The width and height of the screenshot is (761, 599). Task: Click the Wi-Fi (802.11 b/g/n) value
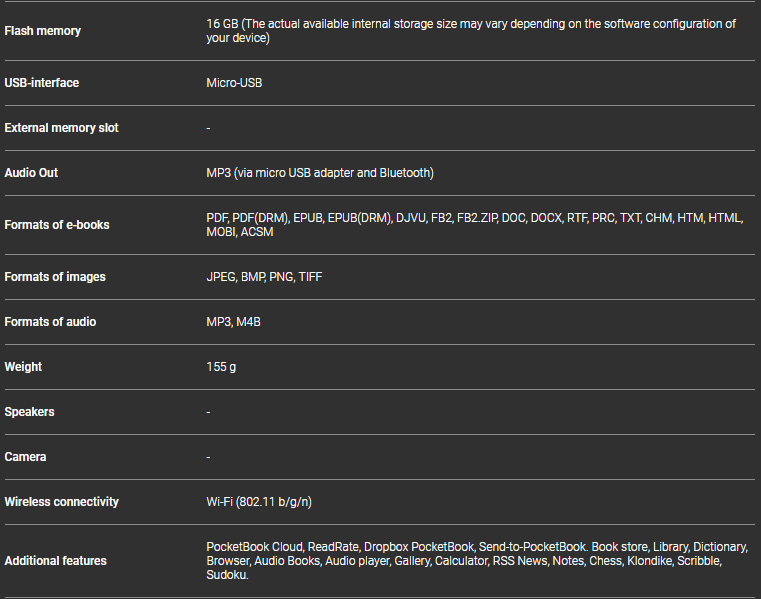point(266,502)
